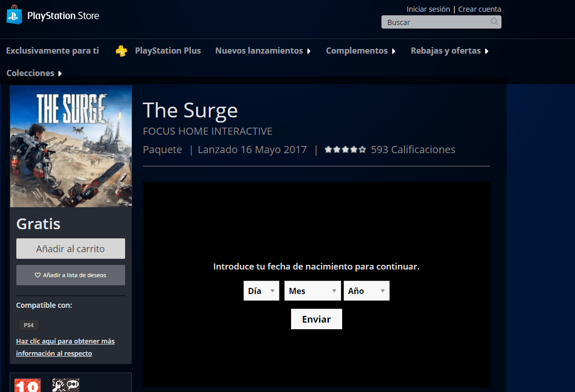Open the Año dropdown
Image resolution: width=575 pixels, height=392 pixels.
click(x=366, y=291)
